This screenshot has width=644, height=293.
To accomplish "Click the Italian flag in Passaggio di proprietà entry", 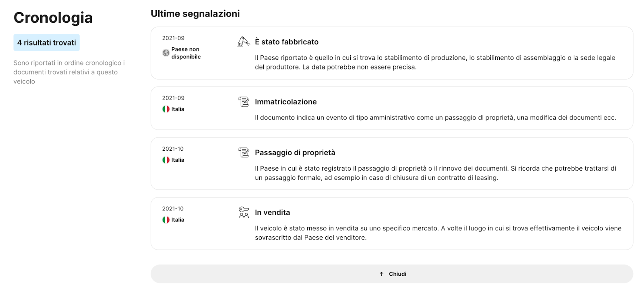I will [x=166, y=160].
